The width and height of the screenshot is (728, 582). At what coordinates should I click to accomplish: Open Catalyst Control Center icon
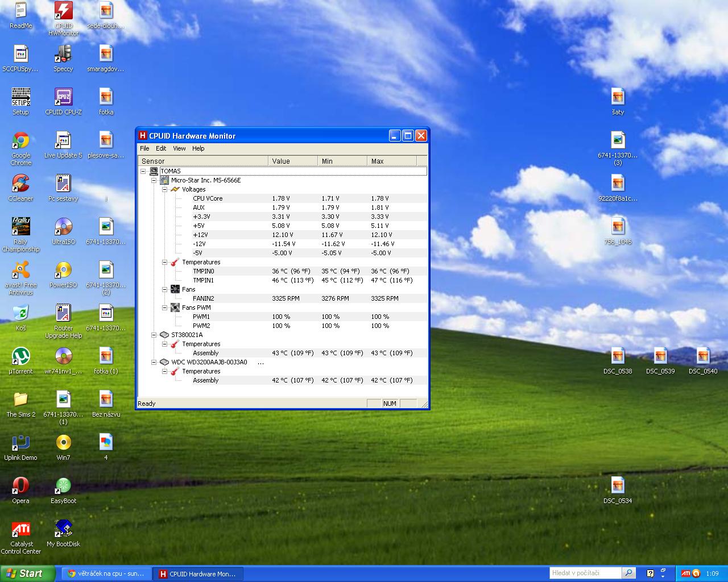21,537
